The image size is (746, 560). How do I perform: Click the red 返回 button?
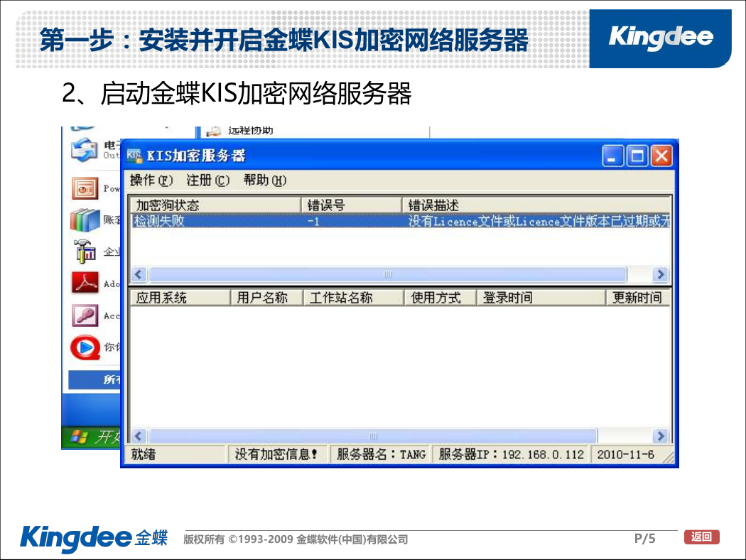click(x=702, y=537)
